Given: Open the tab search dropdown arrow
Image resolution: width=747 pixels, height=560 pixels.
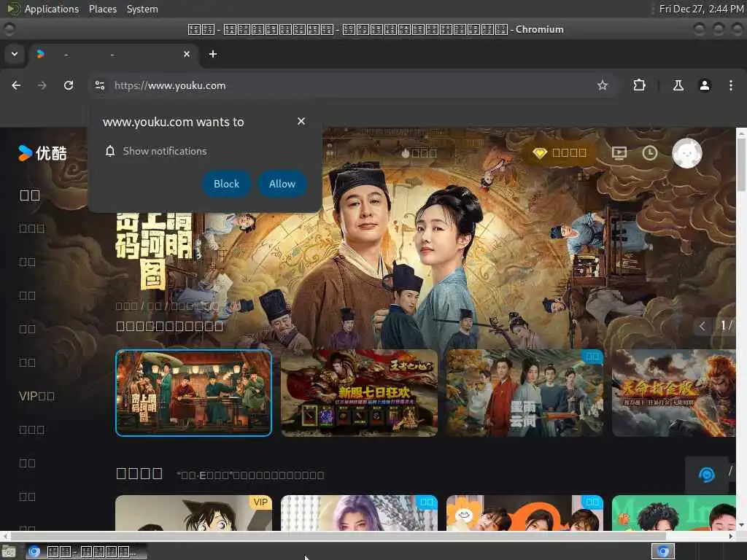Looking at the screenshot, I should pyautogui.click(x=15, y=54).
